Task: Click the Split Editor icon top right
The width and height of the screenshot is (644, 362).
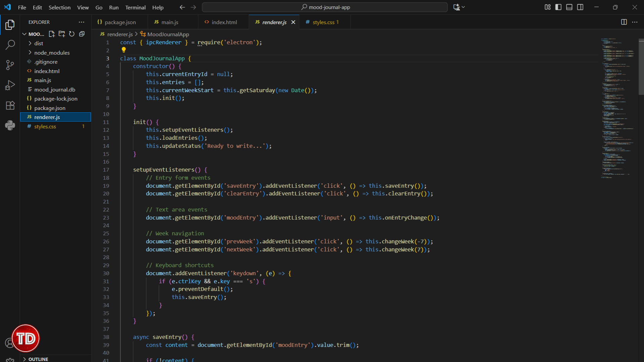Action: [x=624, y=22]
